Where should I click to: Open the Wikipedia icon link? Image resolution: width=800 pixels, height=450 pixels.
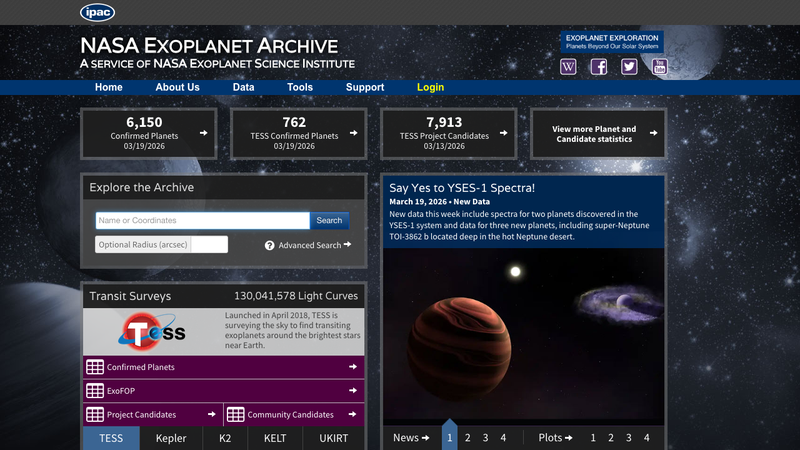pos(568,66)
